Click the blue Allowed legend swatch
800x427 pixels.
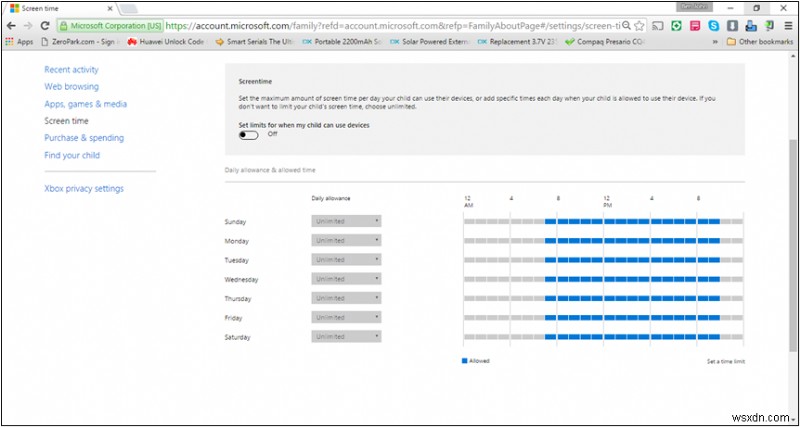[x=464, y=361]
